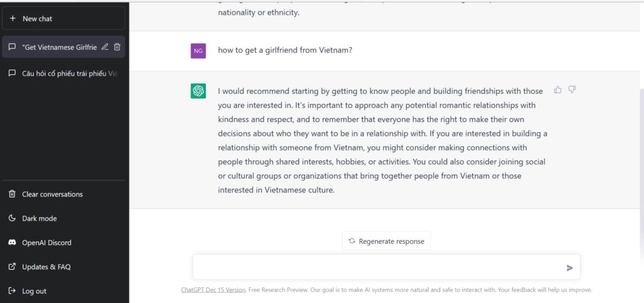The width and height of the screenshot is (644, 303).
Task: Open the ChatGPT Dec 15 Version link
Action: 213,290
